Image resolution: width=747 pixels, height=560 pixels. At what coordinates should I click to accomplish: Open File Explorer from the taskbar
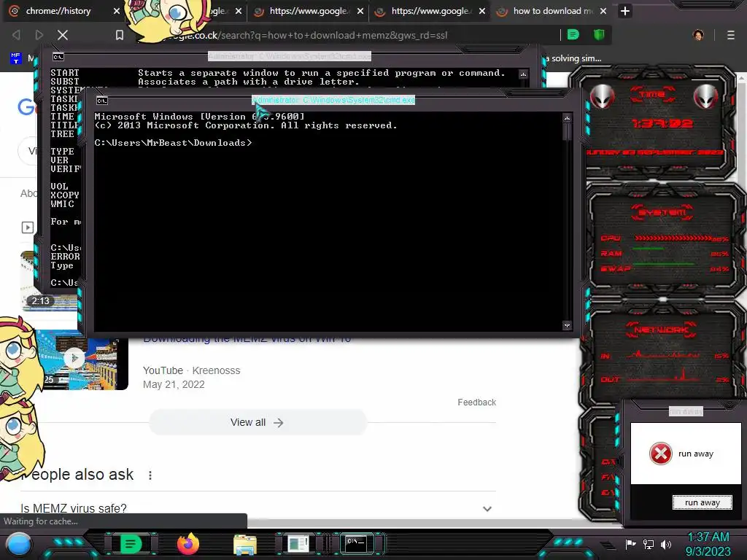coord(245,545)
